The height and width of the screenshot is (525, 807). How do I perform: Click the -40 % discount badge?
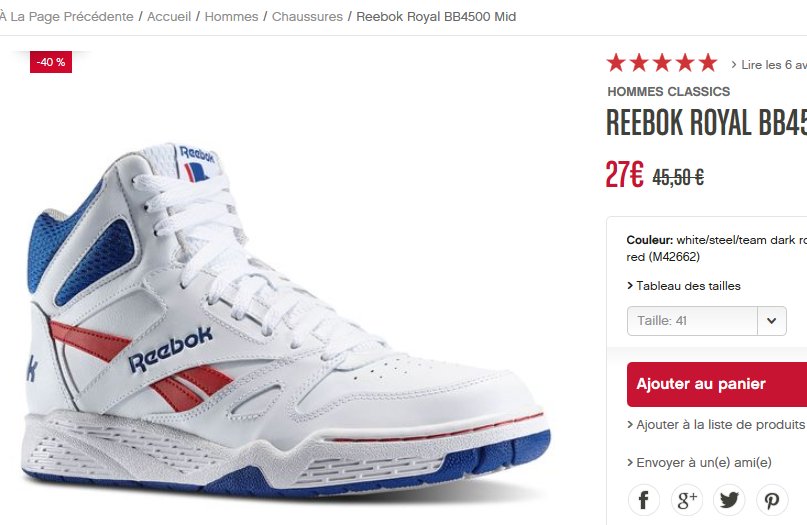(50, 62)
